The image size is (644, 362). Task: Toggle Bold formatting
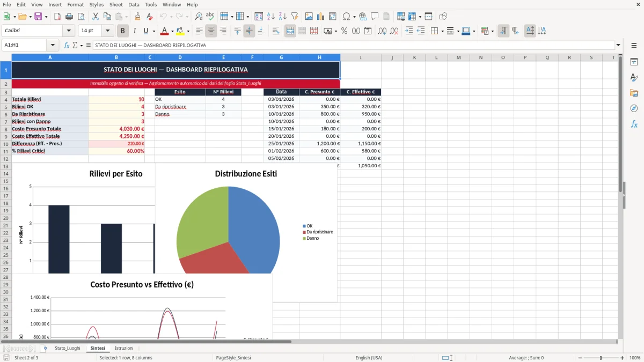[123, 31]
